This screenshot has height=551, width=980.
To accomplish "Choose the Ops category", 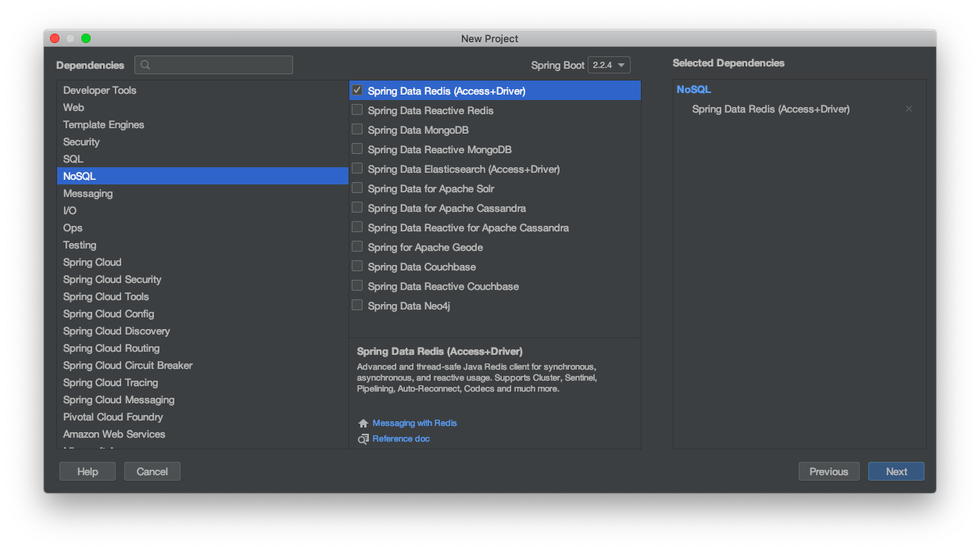I will 202,228.
